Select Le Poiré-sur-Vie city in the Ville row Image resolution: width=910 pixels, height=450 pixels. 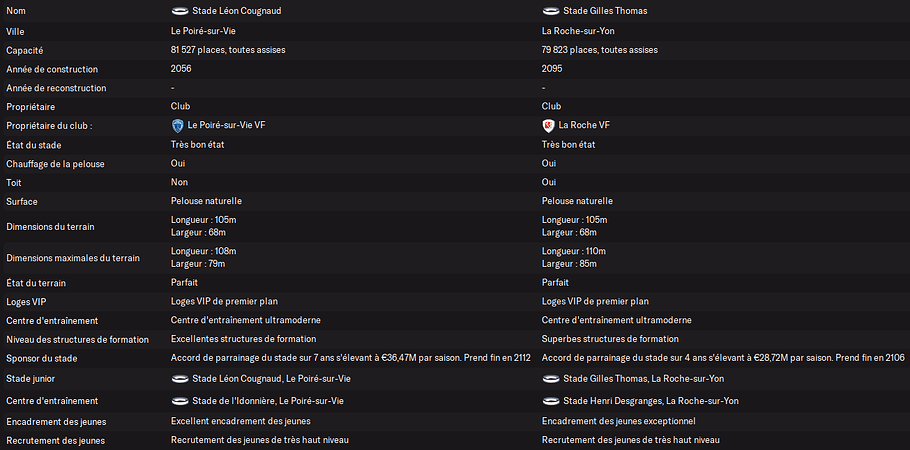tap(203, 31)
